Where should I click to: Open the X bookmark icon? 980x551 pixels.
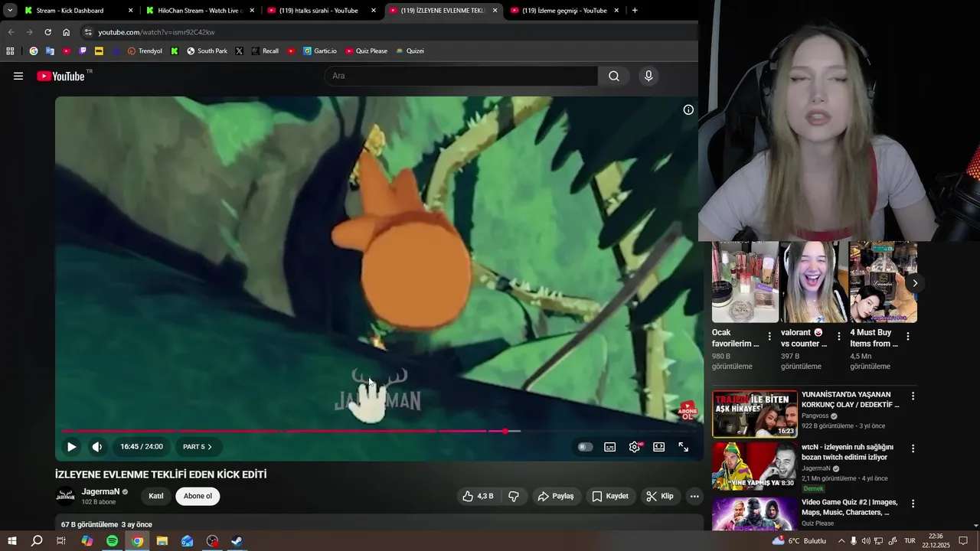coord(240,51)
